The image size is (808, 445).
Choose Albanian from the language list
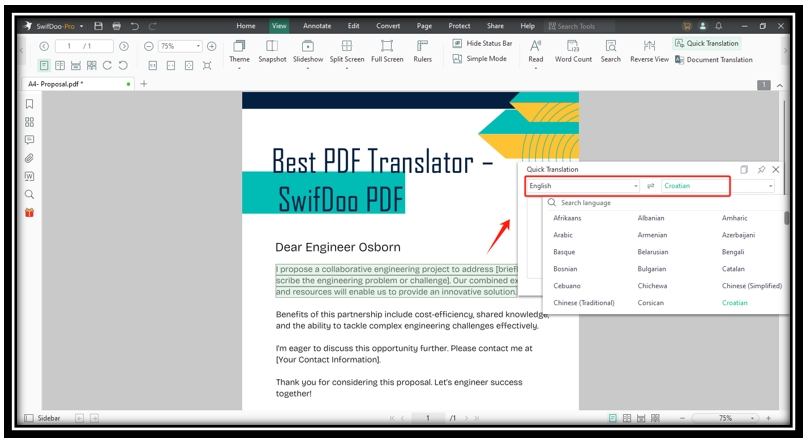pos(651,218)
